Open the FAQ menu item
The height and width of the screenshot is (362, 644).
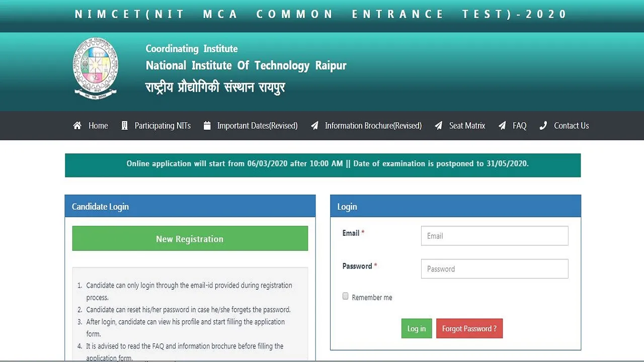[519, 126]
